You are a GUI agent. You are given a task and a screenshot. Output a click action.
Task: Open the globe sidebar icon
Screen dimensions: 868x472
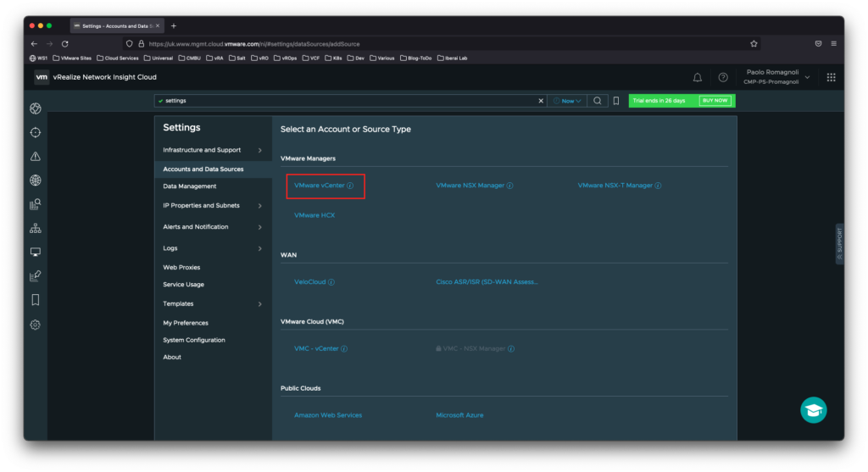pyautogui.click(x=36, y=180)
